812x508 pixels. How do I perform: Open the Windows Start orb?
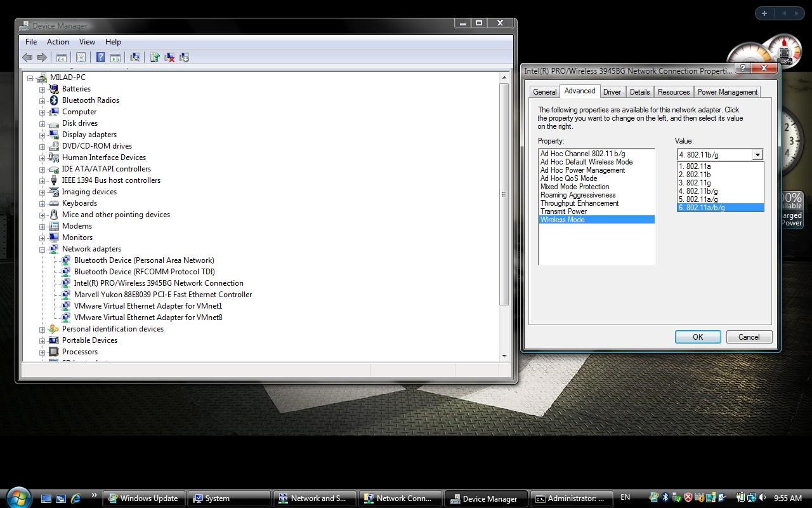point(18,497)
